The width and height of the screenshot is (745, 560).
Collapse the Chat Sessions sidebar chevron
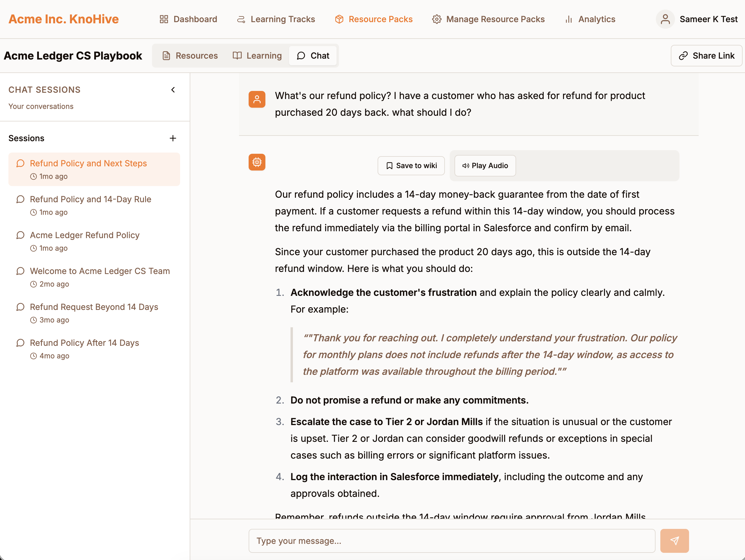173,89
